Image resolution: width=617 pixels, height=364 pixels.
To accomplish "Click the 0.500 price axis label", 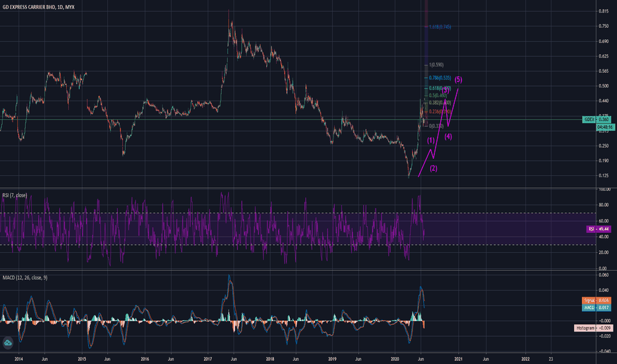I will coord(604,86).
